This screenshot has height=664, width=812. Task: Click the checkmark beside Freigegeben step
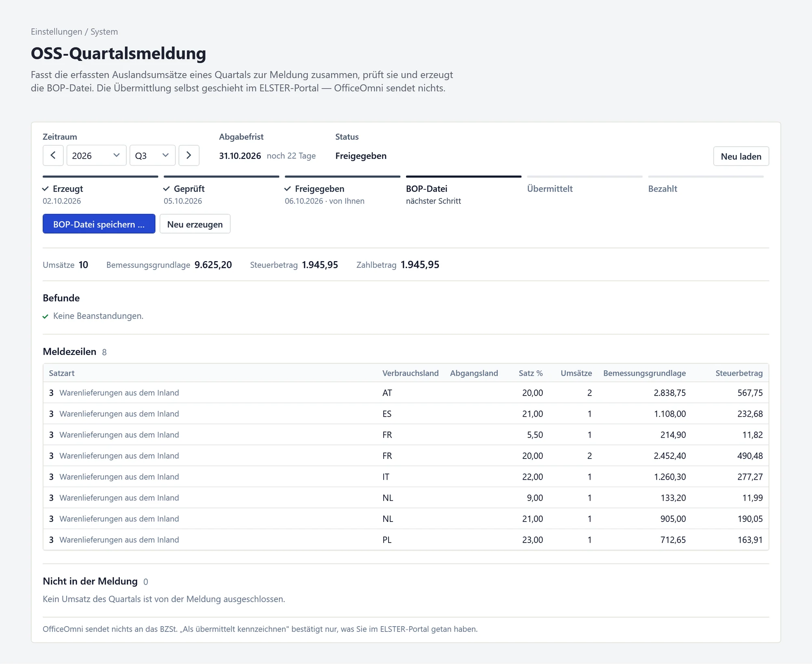(x=287, y=189)
